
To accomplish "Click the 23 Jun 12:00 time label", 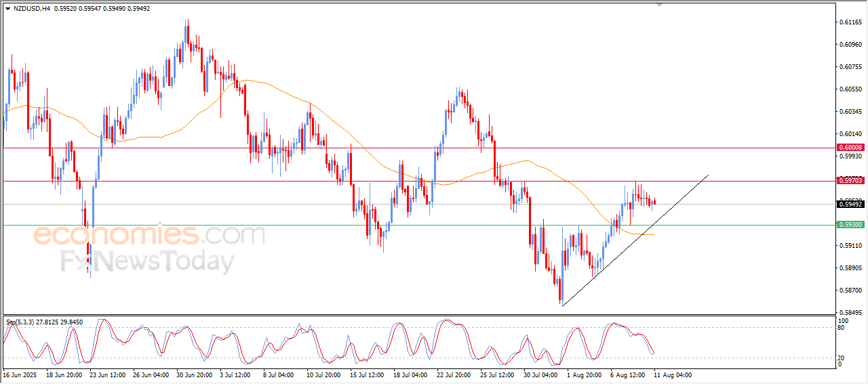I will (x=107, y=374).
